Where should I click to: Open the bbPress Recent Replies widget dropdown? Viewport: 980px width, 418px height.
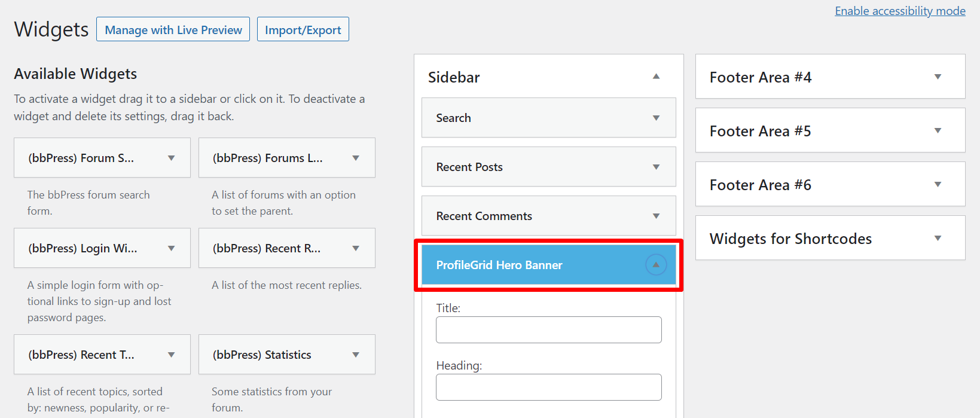click(x=356, y=248)
